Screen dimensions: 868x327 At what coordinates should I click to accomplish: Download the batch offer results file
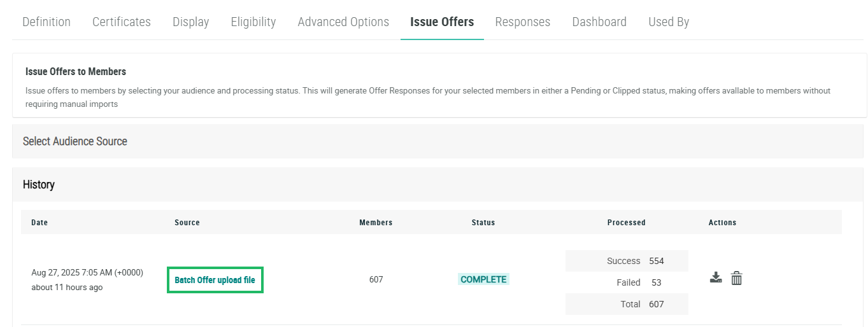click(716, 278)
